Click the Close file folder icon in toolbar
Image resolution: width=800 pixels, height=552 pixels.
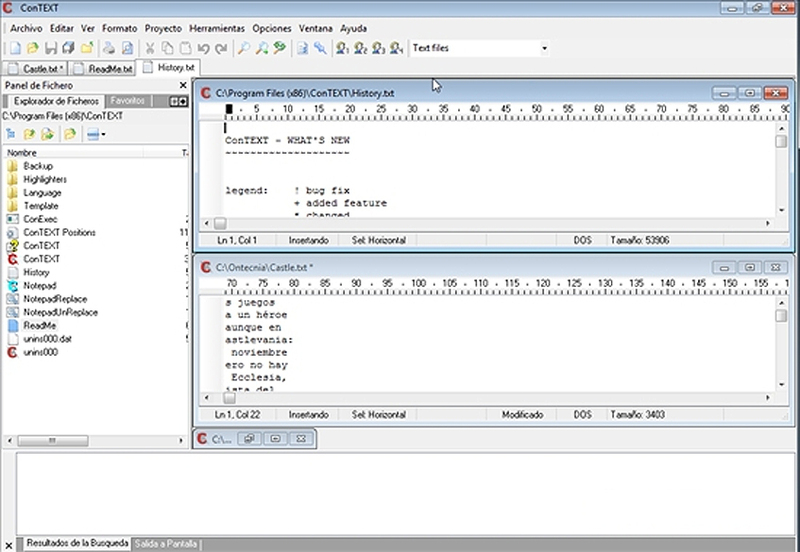87,48
